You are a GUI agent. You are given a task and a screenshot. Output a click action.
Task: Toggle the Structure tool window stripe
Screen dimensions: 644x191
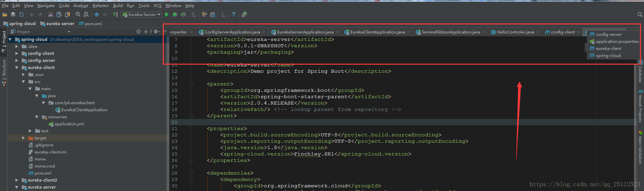(x=4, y=72)
